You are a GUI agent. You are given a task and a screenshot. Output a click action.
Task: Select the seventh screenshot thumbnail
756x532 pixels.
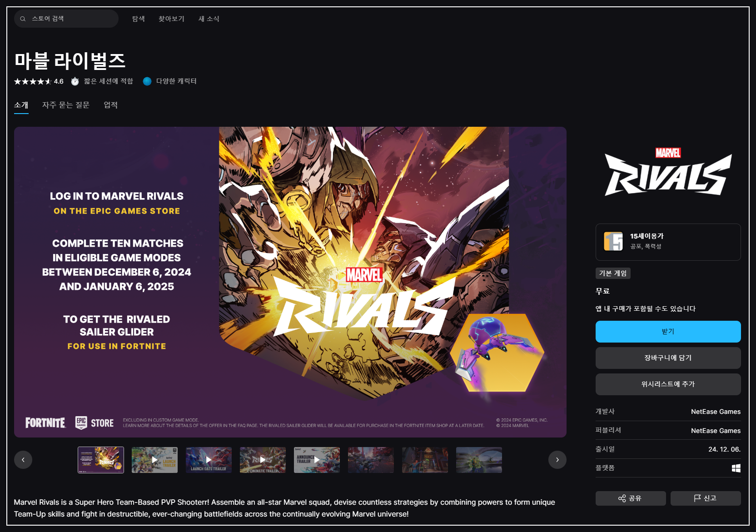(x=425, y=460)
